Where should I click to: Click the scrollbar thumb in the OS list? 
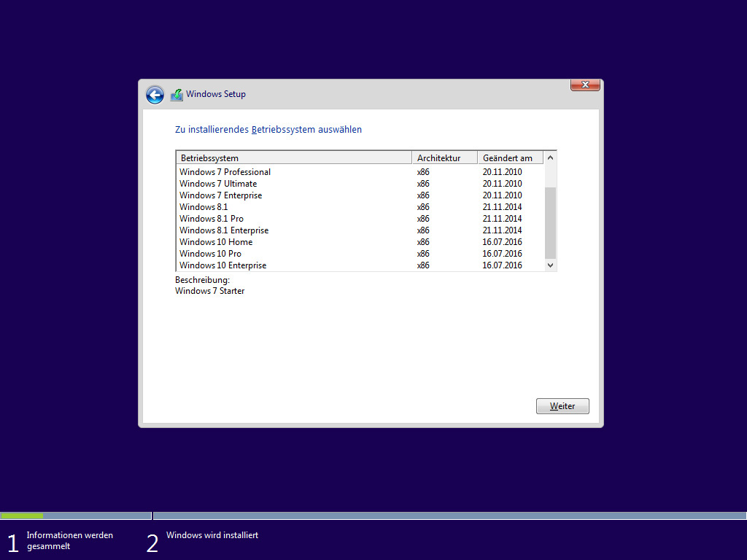550,223
